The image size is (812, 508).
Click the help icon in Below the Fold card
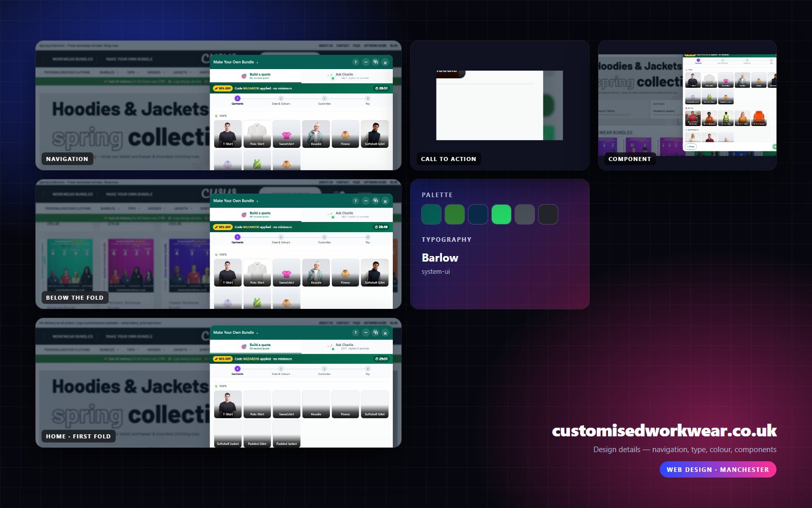click(x=356, y=201)
